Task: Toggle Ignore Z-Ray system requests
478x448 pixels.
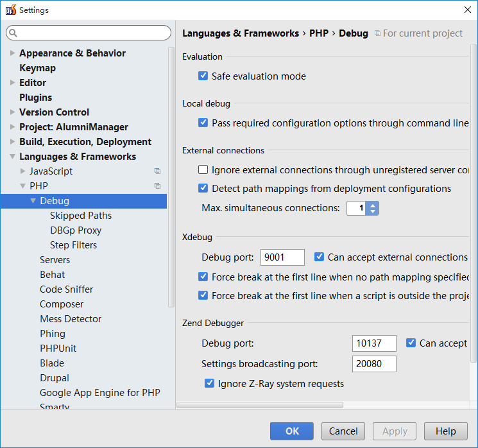Action: click(x=209, y=383)
